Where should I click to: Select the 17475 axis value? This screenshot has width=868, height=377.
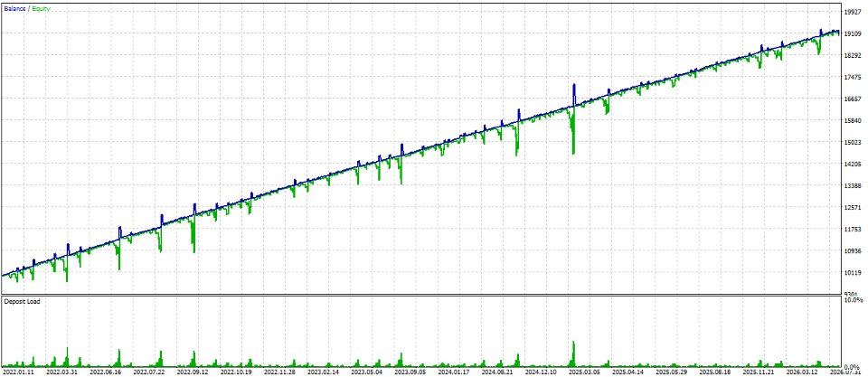[x=852, y=77]
